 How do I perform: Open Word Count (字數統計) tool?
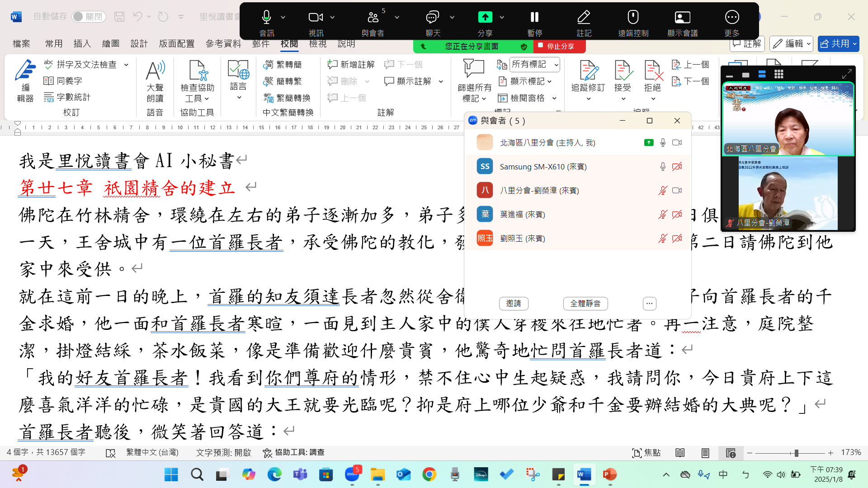click(x=67, y=97)
